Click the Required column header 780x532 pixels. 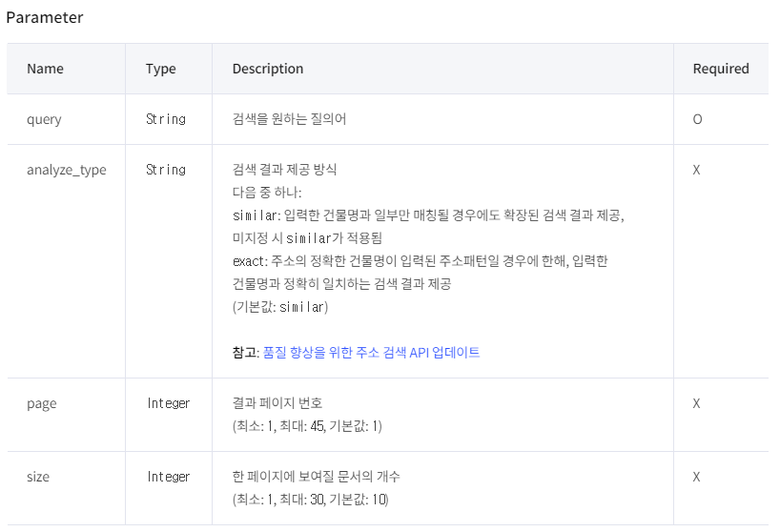point(721,69)
